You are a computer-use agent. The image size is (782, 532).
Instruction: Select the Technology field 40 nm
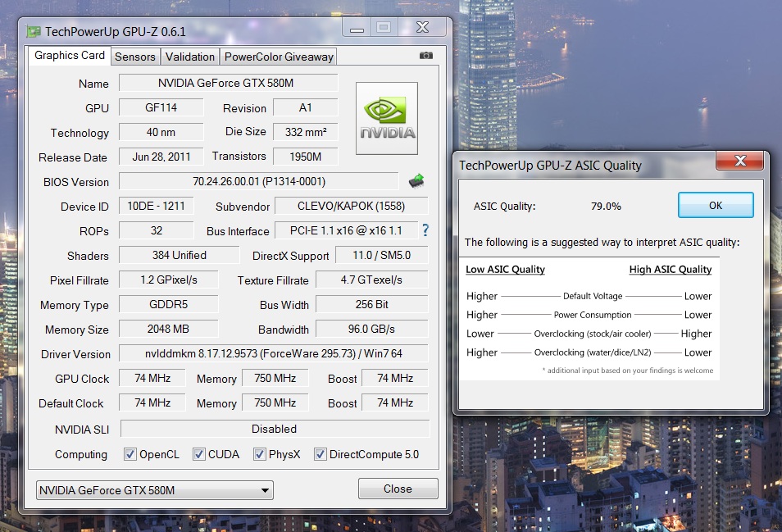point(161,132)
